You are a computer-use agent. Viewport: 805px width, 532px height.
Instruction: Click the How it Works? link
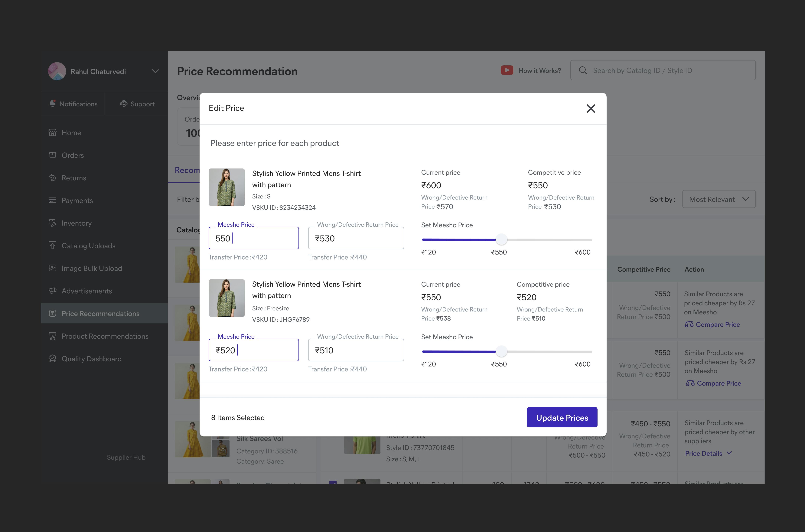point(539,70)
